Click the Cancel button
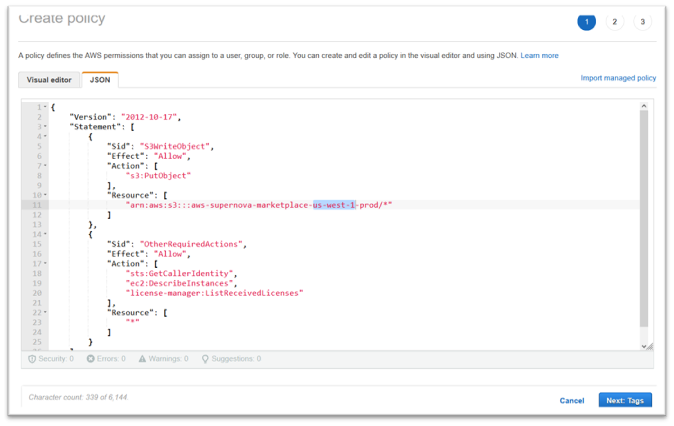The width and height of the screenshot is (674, 426). pyautogui.click(x=571, y=400)
